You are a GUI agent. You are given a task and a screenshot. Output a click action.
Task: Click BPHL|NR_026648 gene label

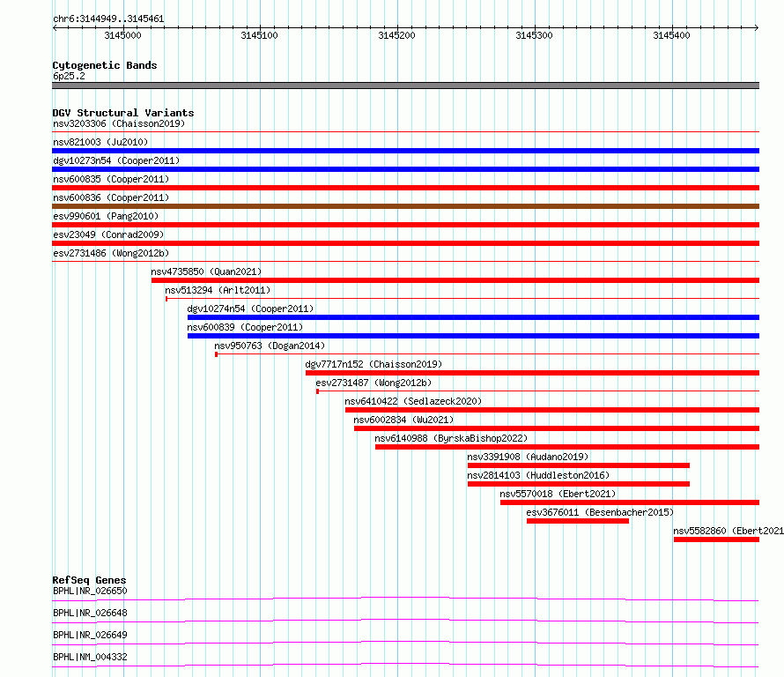coord(90,613)
